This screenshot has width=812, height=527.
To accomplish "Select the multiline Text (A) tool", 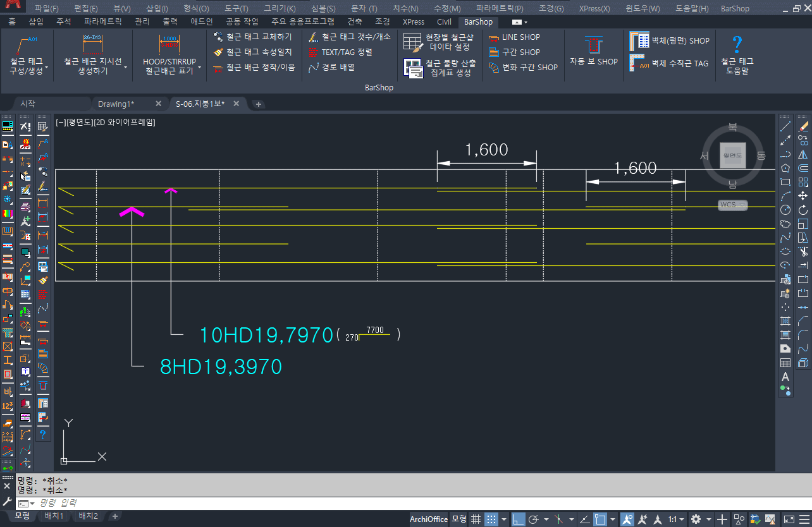I will coord(785,377).
